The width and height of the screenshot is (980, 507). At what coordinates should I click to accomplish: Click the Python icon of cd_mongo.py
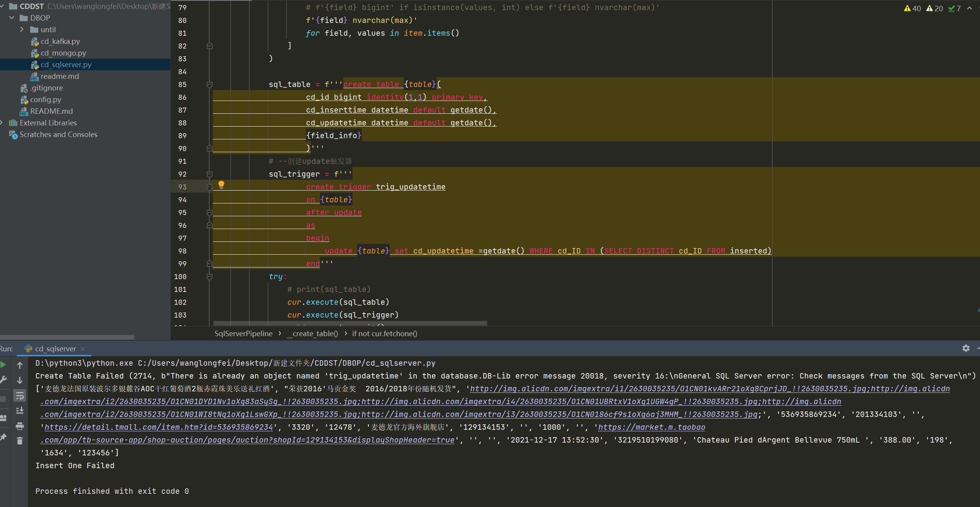[35, 53]
